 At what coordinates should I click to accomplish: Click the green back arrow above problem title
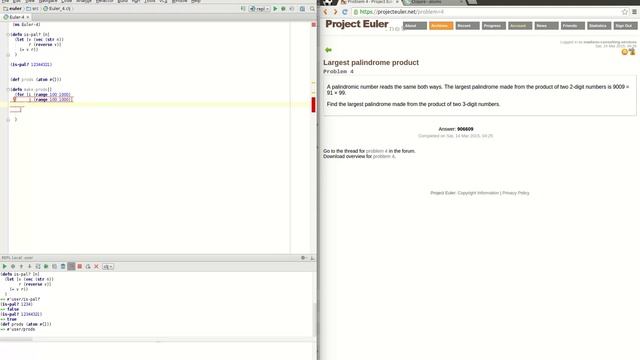point(328,50)
